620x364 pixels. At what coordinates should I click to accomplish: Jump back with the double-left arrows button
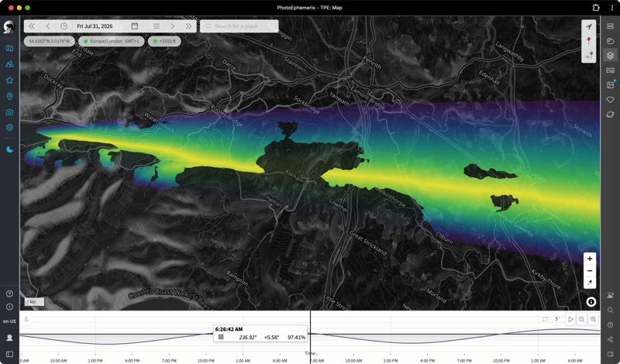click(32, 26)
